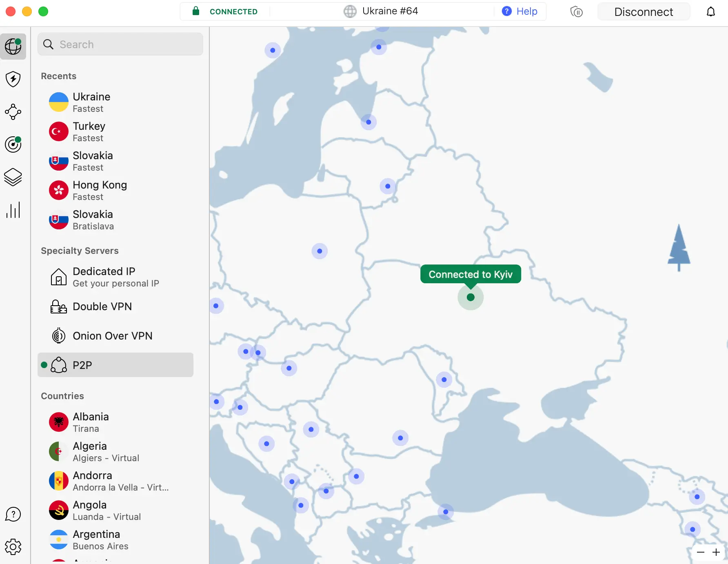This screenshot has width=728, height=564.
Task: Select Double VPN specialty server
Action: click(102, 306)
